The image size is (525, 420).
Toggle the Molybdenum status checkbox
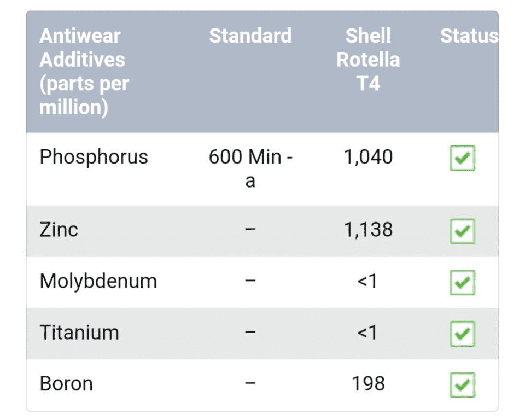462,283
